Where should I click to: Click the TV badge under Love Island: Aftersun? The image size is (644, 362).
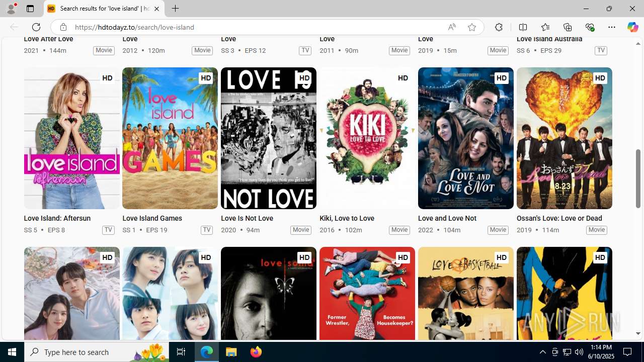108,230
